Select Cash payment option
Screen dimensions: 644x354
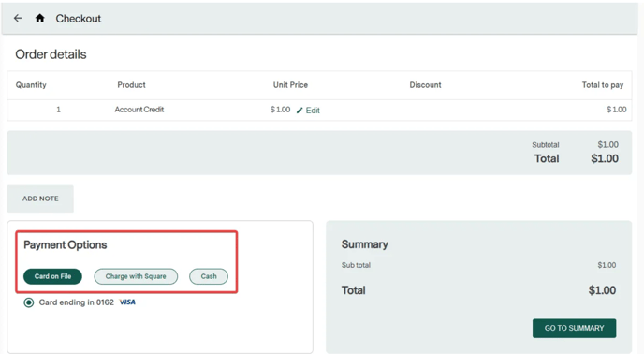209,276
